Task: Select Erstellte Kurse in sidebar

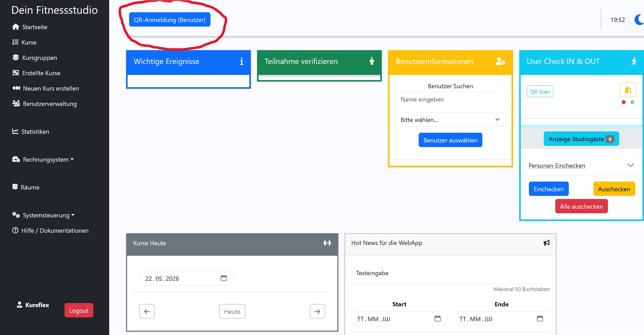Action: tap(41, 73)
